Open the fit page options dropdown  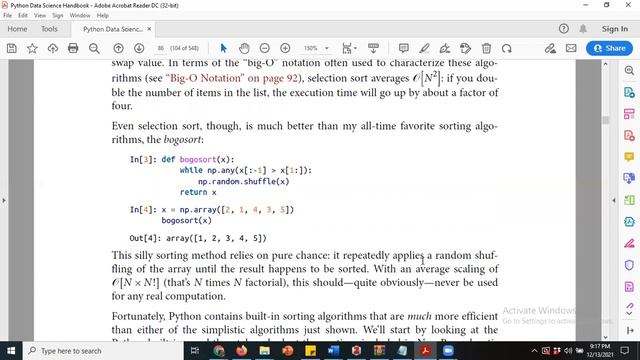[x=349, y=49]
